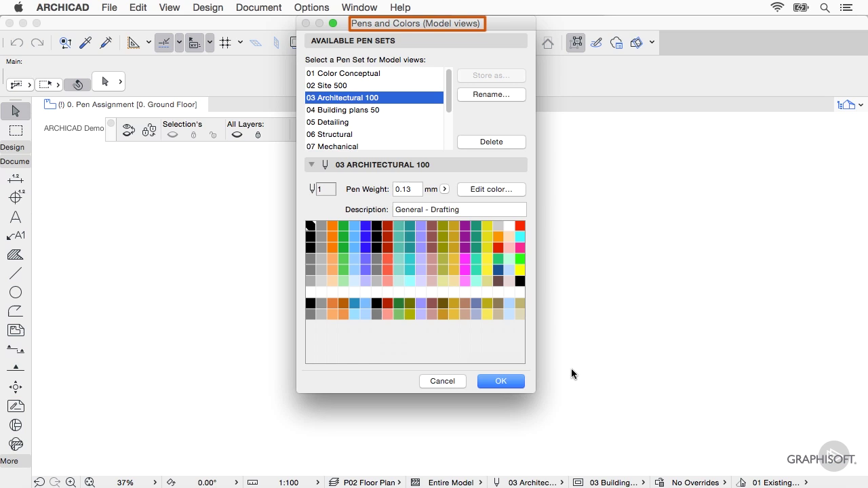Image resolution: width=868 pixels, height=488 pixels.
Task: Open the Edit menu
Action: pyautogui.click(x=138, y=7)
